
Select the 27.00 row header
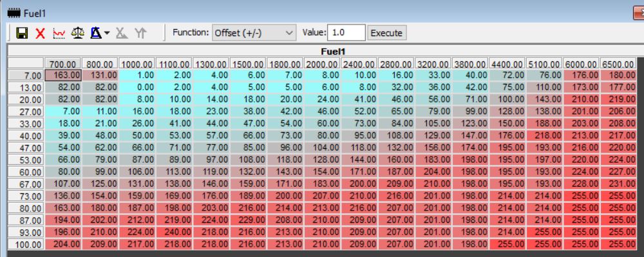point(26,112)
